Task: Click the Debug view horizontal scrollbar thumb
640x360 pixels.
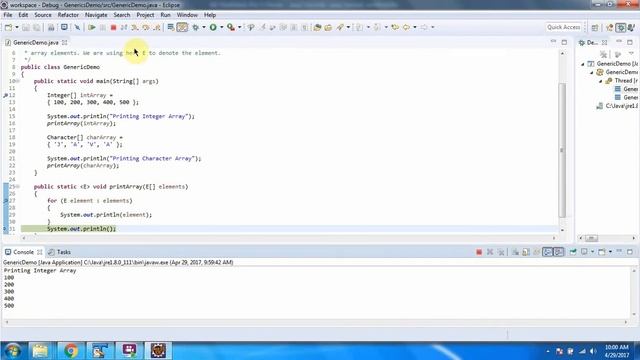Action: (591, 238)
